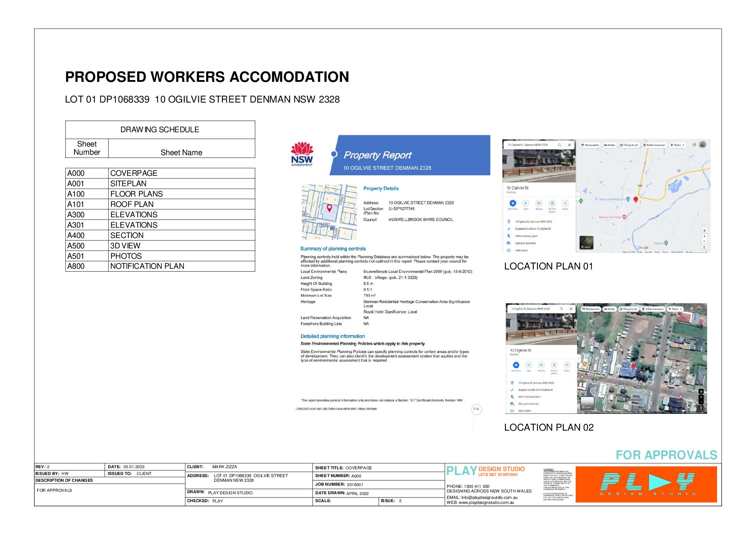Select 'ROOF PLAN' row in drawing schedule
Screen dimensions: 756x535
(x=160, y=204)
